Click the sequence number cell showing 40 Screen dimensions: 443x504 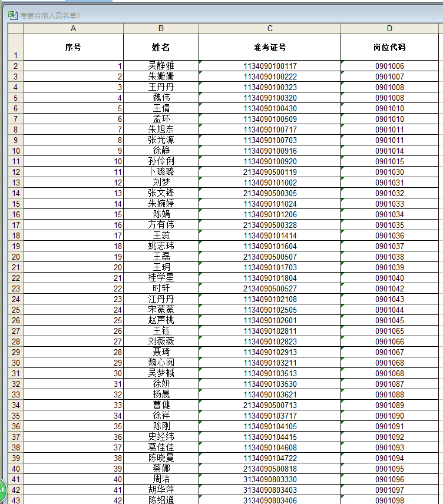pos(74,480)
